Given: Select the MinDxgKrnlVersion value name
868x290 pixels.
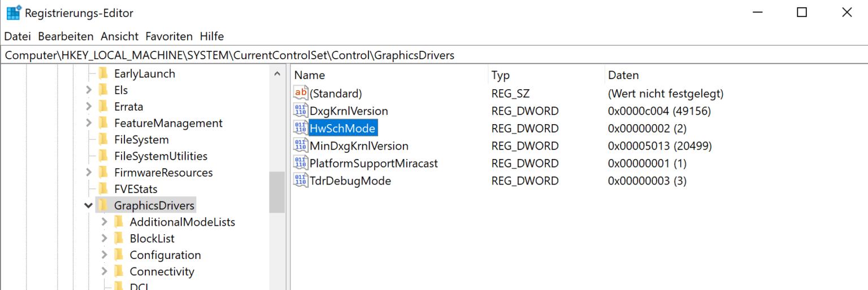Looking at the screenshot, I should [359, 146].
